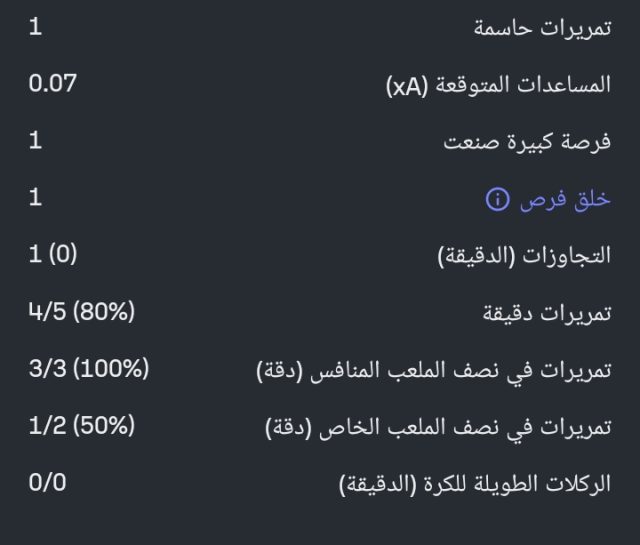The height and width of the screenshot is (545, 640).
Task: Click the التجاوزات (الدقيقة) label
Action: click(x=524, y=256)
